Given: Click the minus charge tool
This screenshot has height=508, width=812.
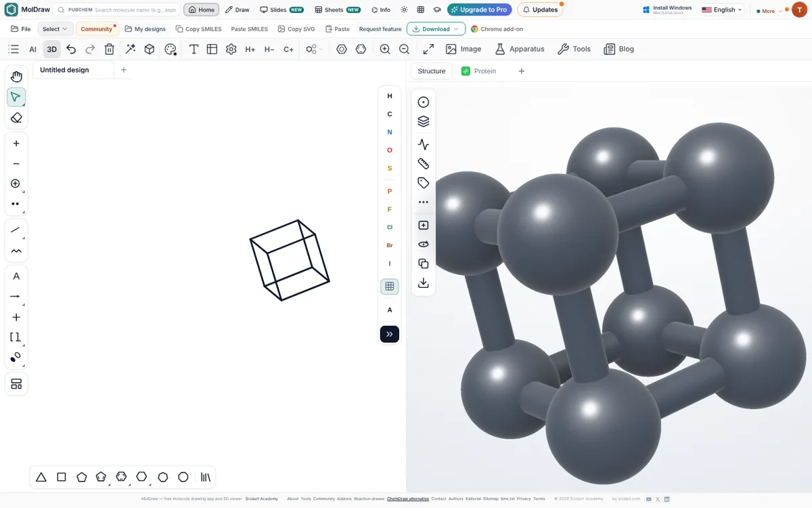Looking at the screenshot, I should (x=16, y=164).
